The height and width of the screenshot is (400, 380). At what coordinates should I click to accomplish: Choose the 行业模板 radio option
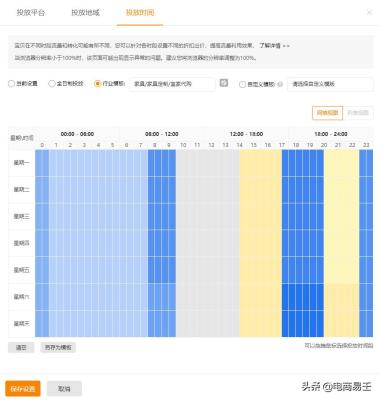(x=98, y=84)
